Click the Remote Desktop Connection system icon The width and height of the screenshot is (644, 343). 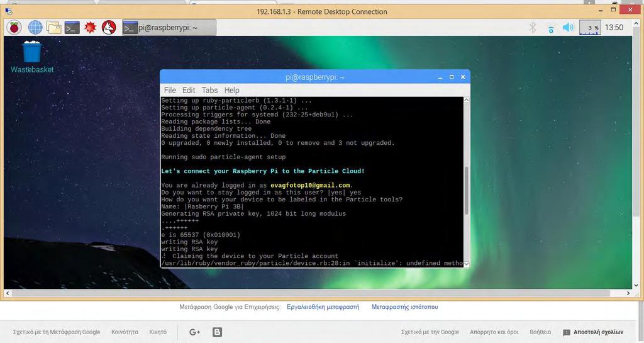[9, 11]
